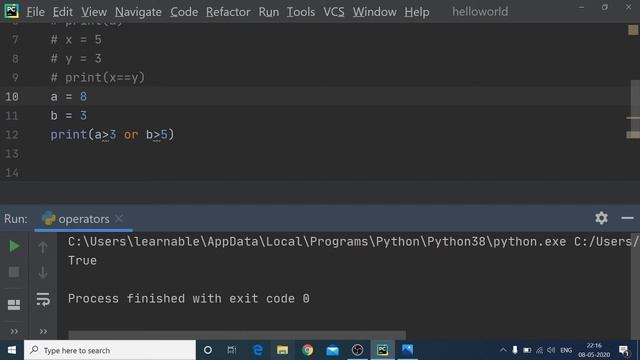
Task: Click commented line # y = 3
Action: (x=76, y=58)
